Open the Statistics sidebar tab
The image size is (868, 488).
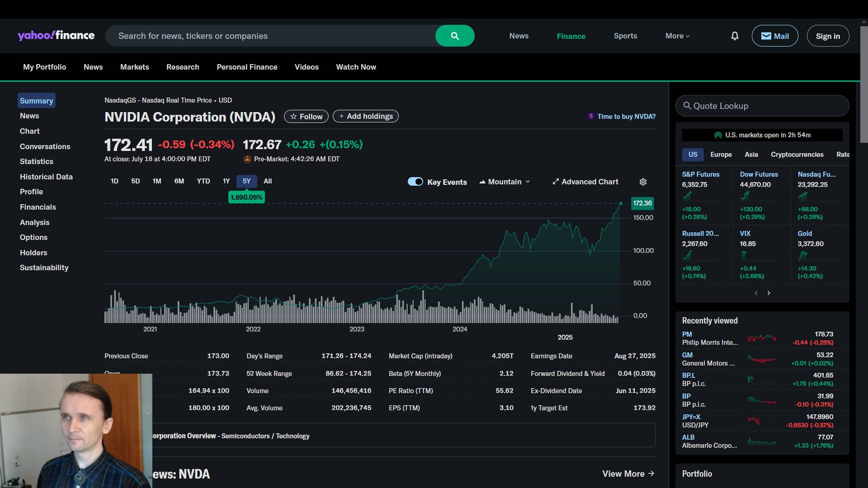pyautogui.click(x=36, y=161)
